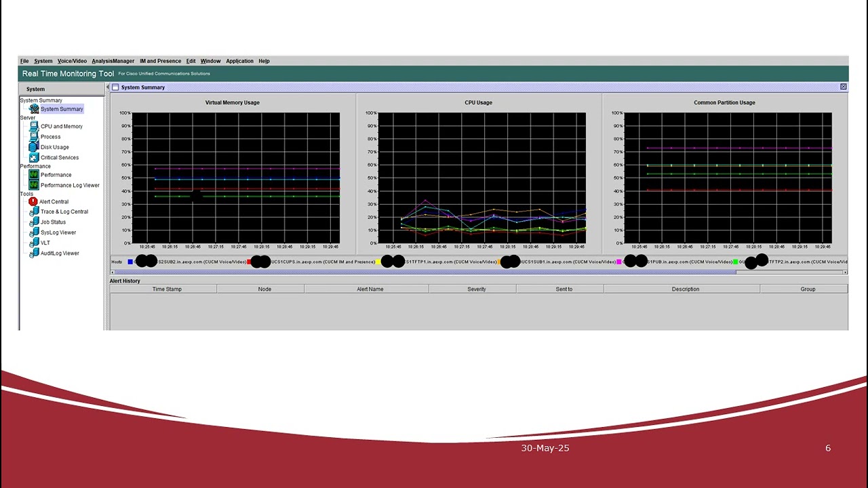The image size is (868, 488).
Task: Open the File menu
Action: [x=24, y=61]
